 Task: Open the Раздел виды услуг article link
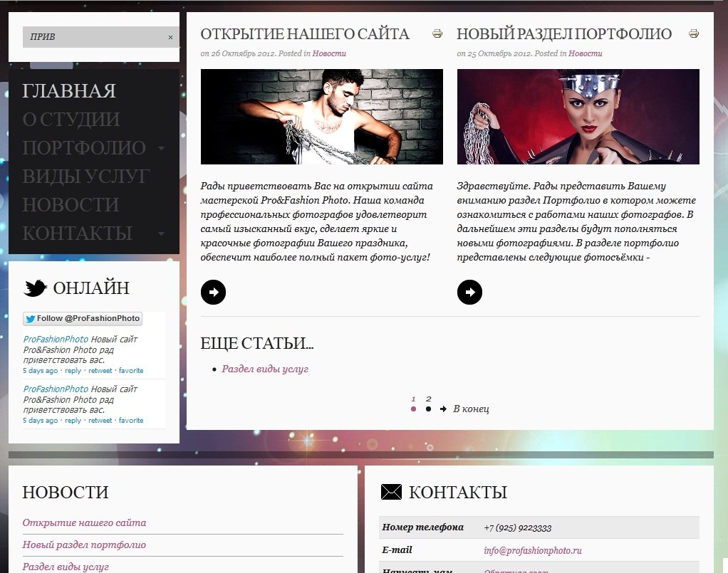(x=265, y=369)
